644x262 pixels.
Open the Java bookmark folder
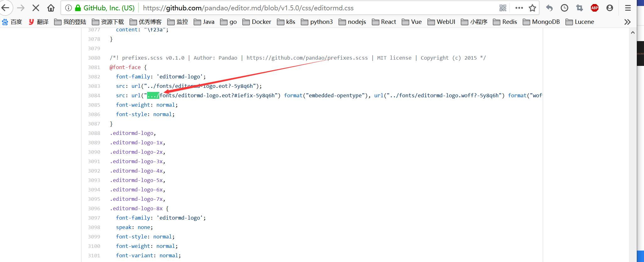(204, 22)
